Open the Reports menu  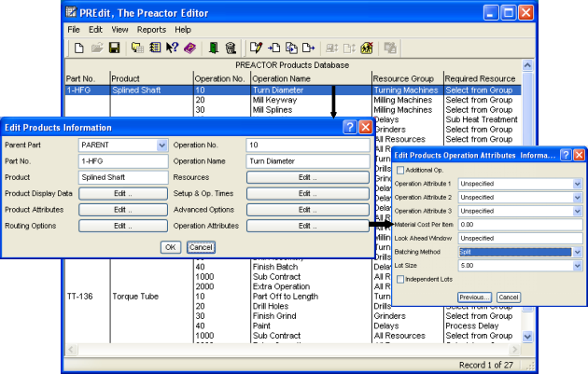tap(151, 30)
